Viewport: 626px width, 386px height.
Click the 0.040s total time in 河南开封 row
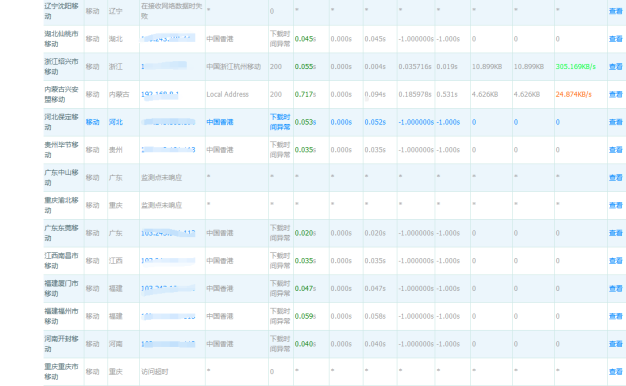pos(305,344)
